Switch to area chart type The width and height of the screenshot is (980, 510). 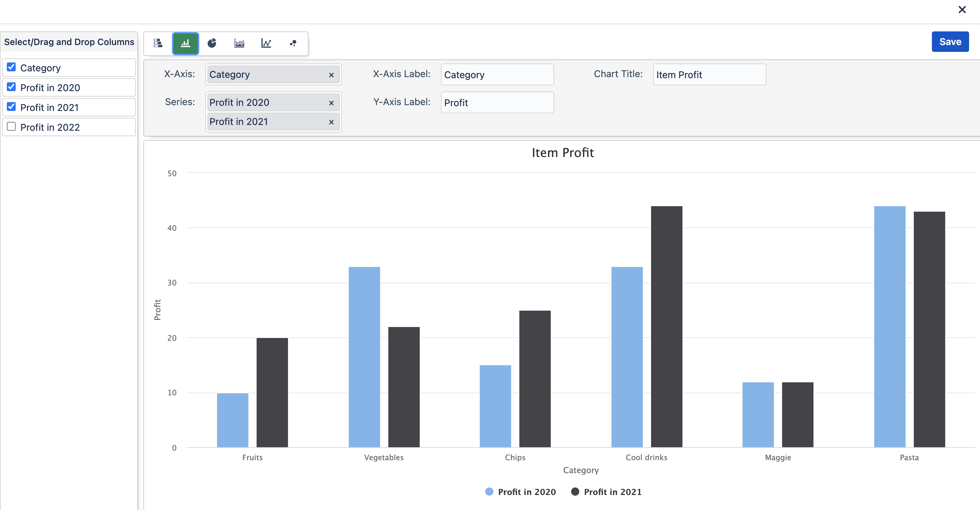pos(239,43)
